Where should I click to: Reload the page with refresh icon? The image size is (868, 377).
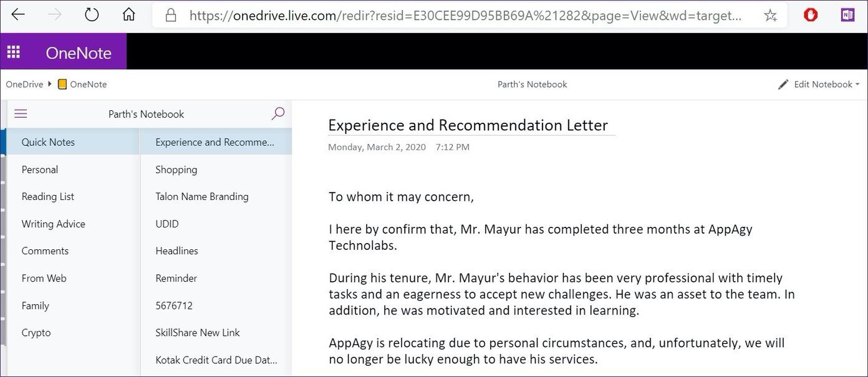pyautogui.click(x=92, y=15)
